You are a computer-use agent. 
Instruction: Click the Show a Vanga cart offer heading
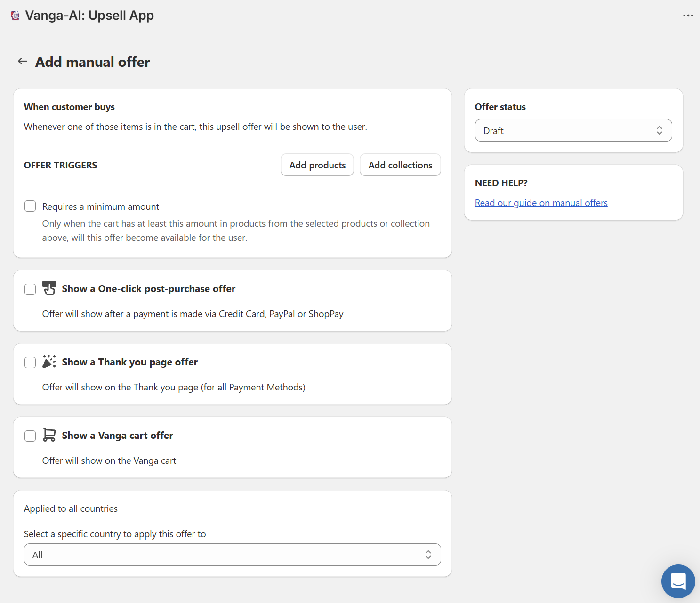click(117, 436)
